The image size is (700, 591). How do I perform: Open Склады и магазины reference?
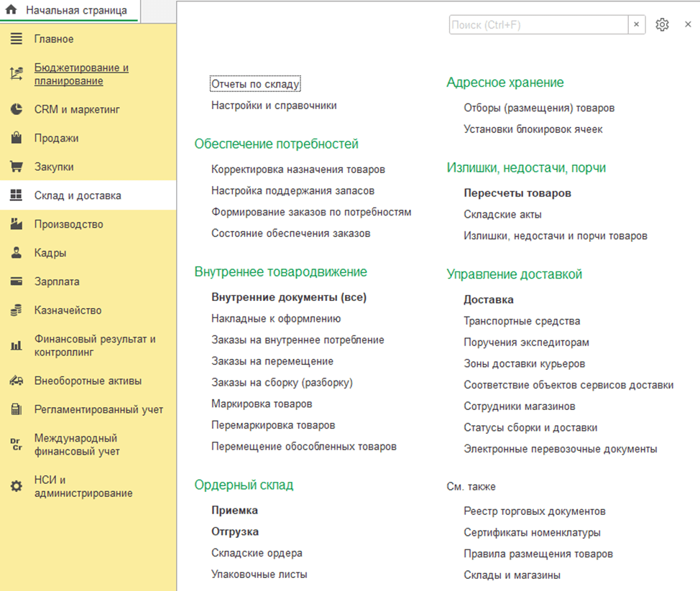click(x=512, y=575)
